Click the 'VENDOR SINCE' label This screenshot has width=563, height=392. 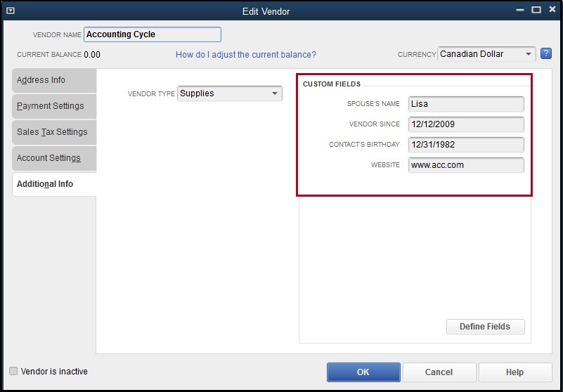[375, 124]
